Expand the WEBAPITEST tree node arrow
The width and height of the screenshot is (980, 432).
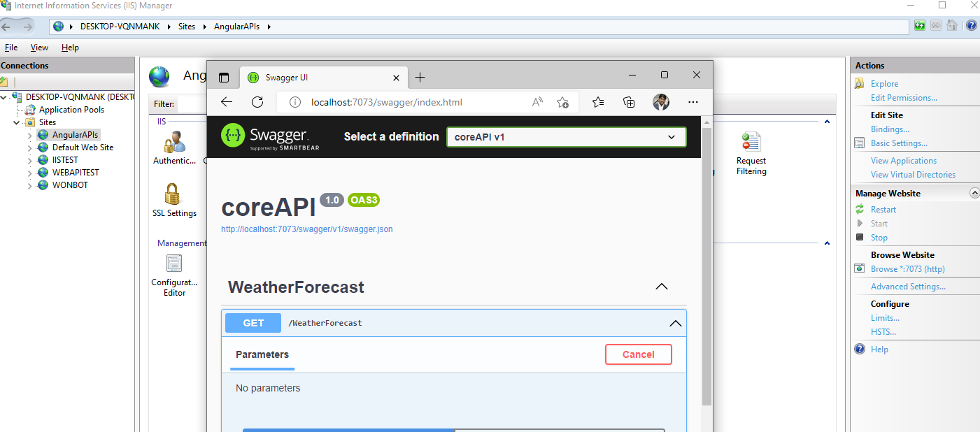[29, 173]
